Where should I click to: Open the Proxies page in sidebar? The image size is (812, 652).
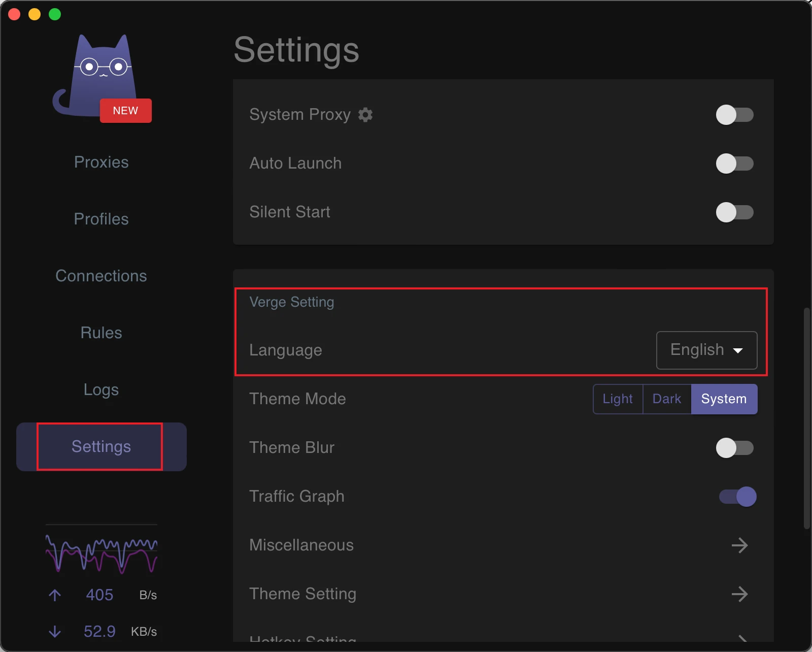pyautogui.click(x=101, y=162)
